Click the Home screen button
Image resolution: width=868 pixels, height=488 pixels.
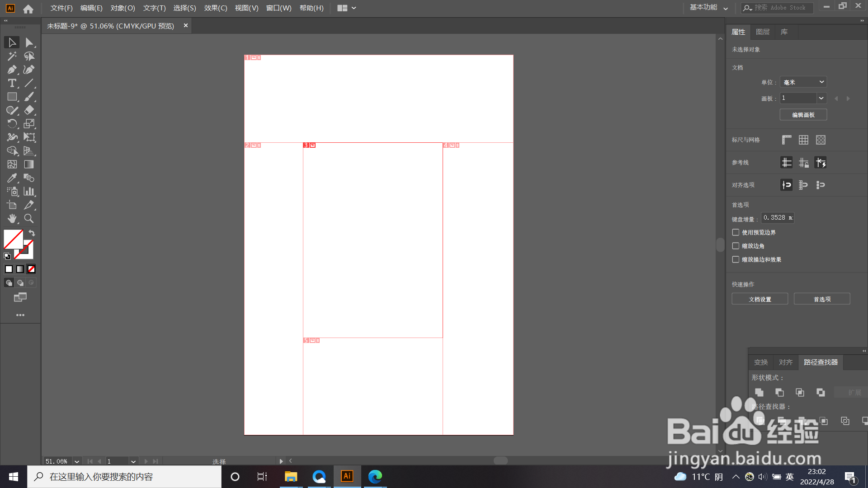(28, 9)
